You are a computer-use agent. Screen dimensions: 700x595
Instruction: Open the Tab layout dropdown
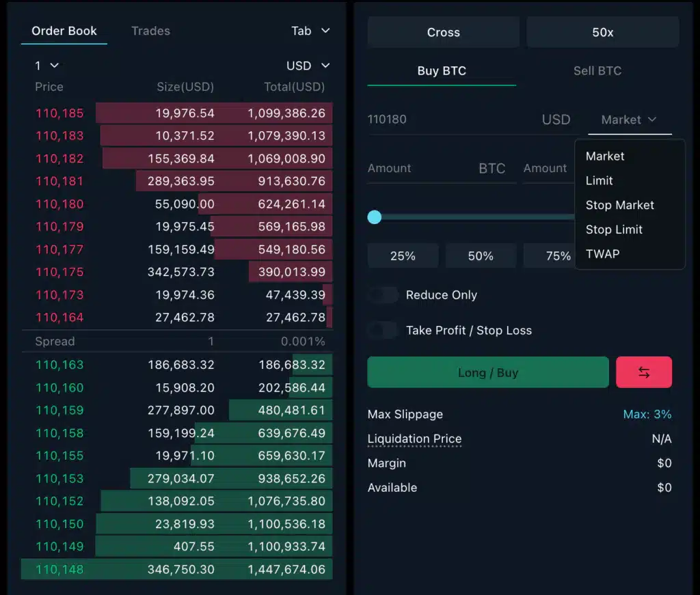pyautogui.click(x=310, y=31)
